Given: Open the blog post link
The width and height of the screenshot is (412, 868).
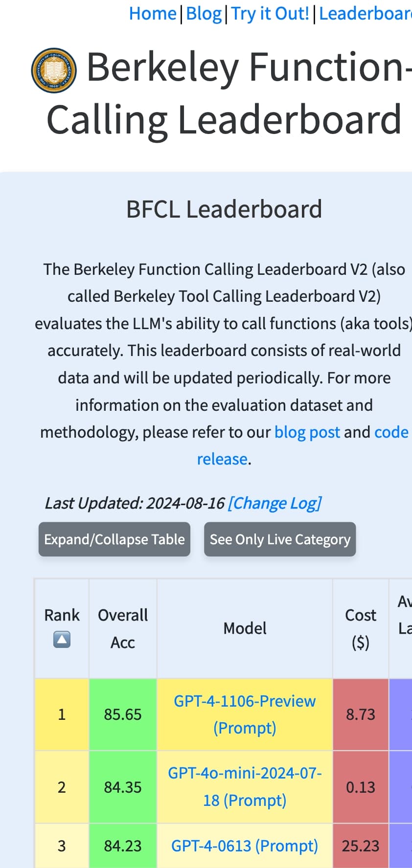Looking at the screenshot, I should pos(307,432).
